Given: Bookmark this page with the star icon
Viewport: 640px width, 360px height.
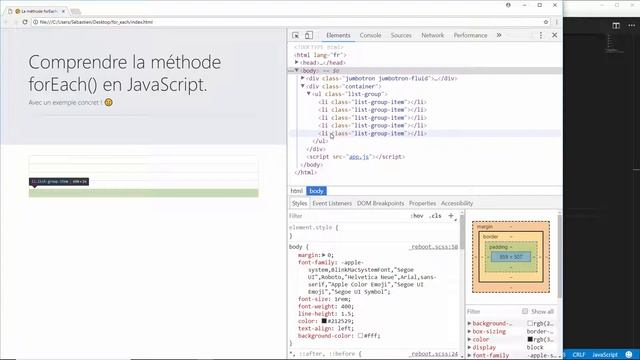Looking at the screenshot, I should tap(546, 22).
